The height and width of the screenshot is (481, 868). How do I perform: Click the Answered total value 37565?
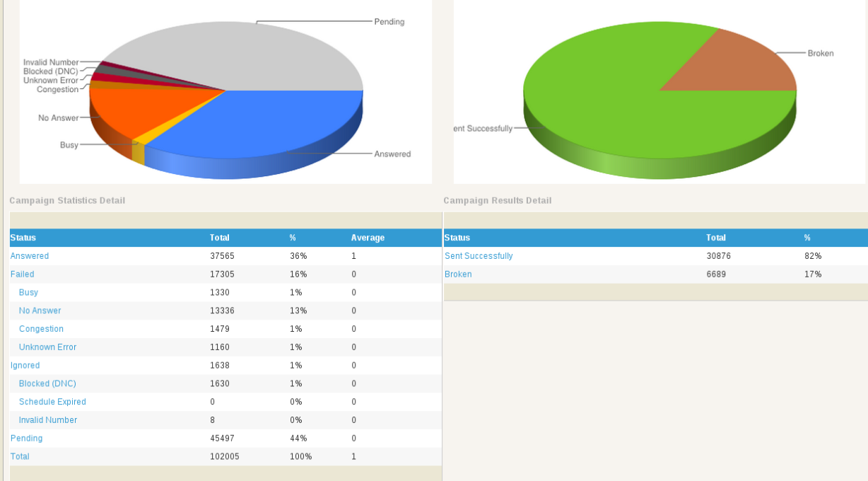pos(222,256)
